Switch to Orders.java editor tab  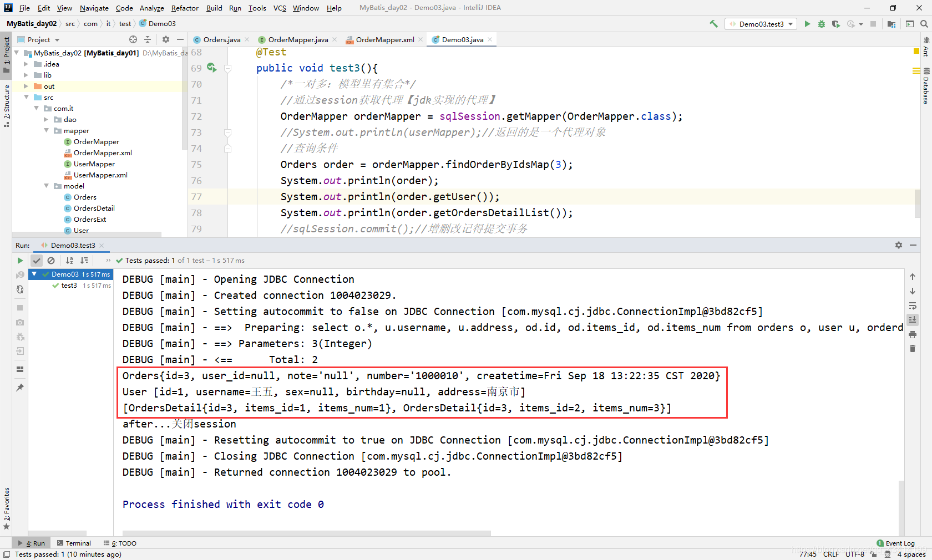pos(221,39)
